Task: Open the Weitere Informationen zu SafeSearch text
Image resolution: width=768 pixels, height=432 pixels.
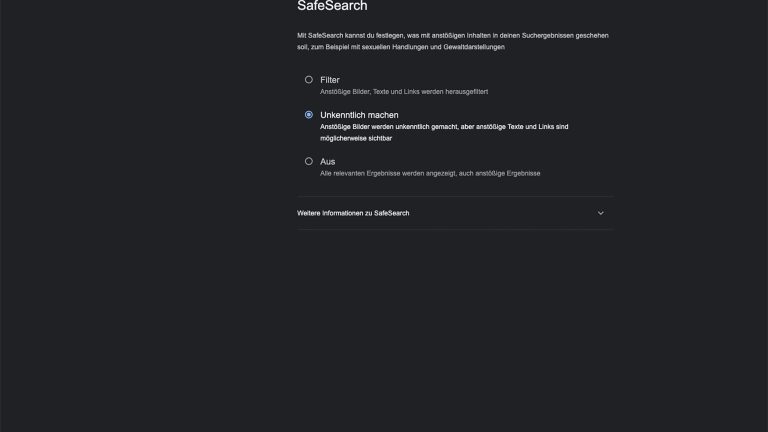Action: 353,213
